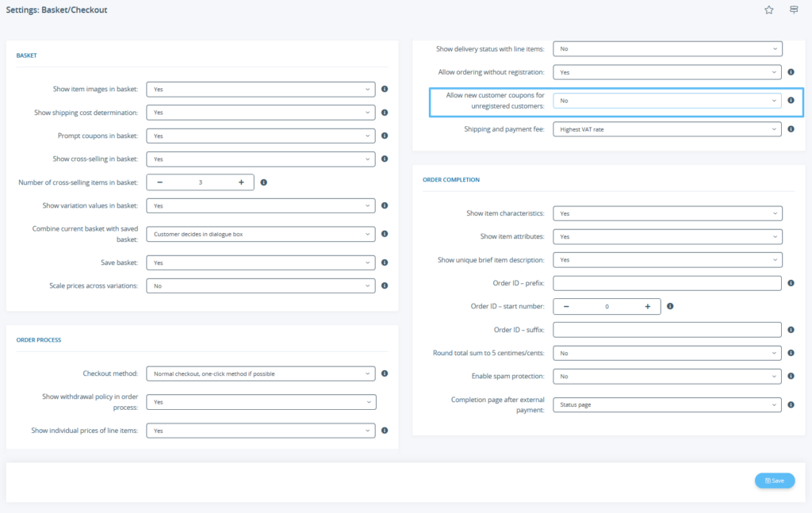Click the Order ID – prefix input field

tap(667, 283)
